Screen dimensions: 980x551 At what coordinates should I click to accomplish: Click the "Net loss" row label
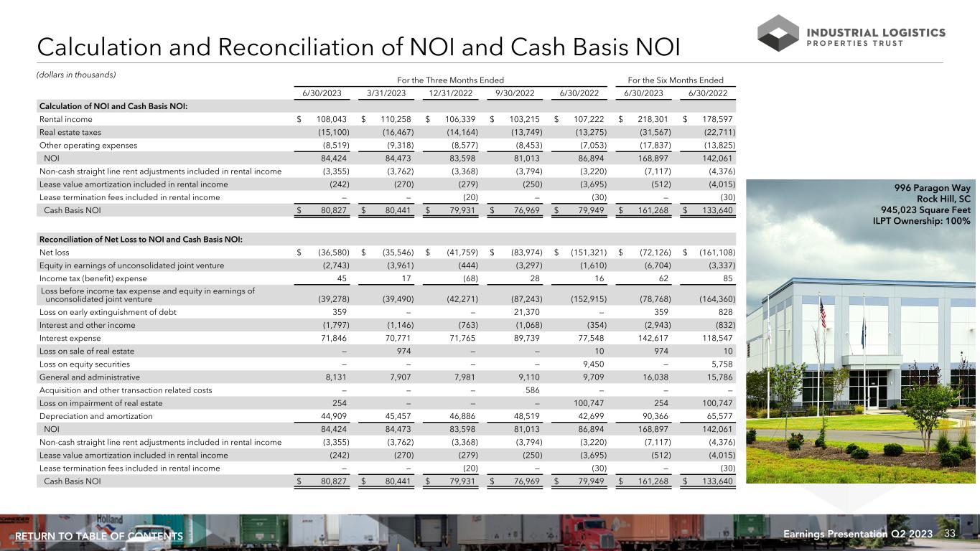(55, 253)
